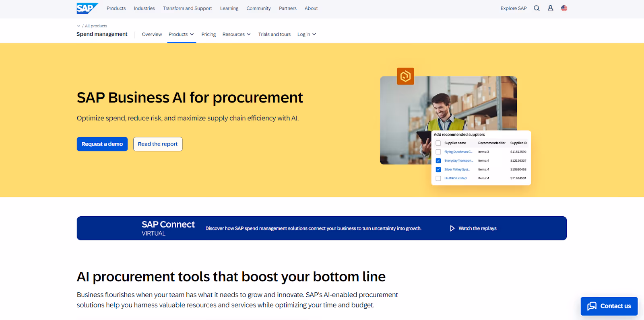Screen dimensions: 644x320
Task: Open Silver Valley Syst... supplier link
Action: click(x=457, y=170)
